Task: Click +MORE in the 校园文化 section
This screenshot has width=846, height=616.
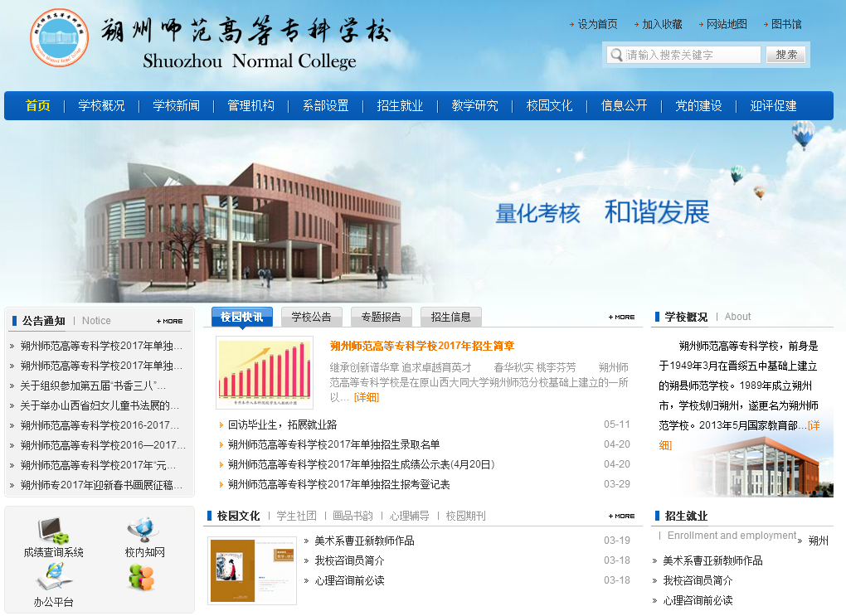Action: (621, 516)
